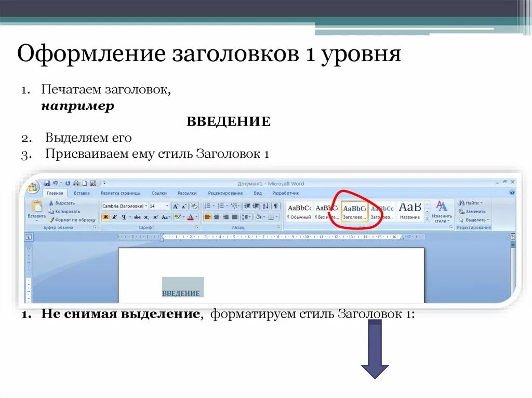Click the bullets list icon
The width and height of the screenshot is (532, 398).
(208, 206)
